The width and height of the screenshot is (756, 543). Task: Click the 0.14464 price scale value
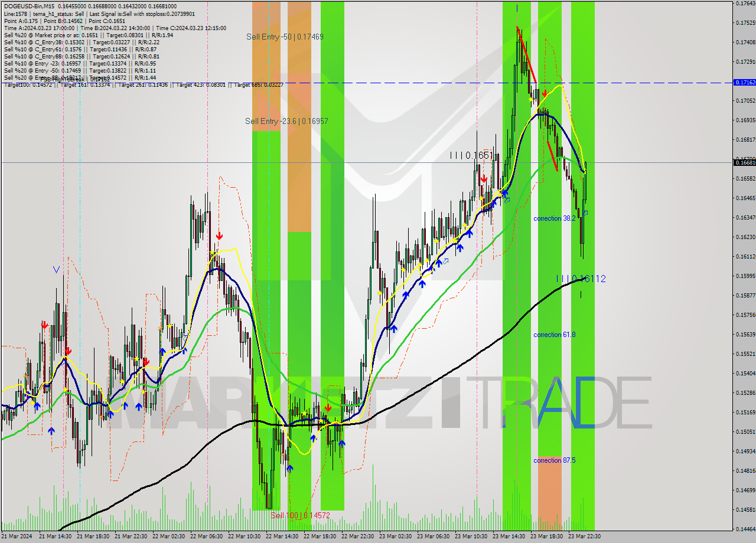tap(745, 529)
